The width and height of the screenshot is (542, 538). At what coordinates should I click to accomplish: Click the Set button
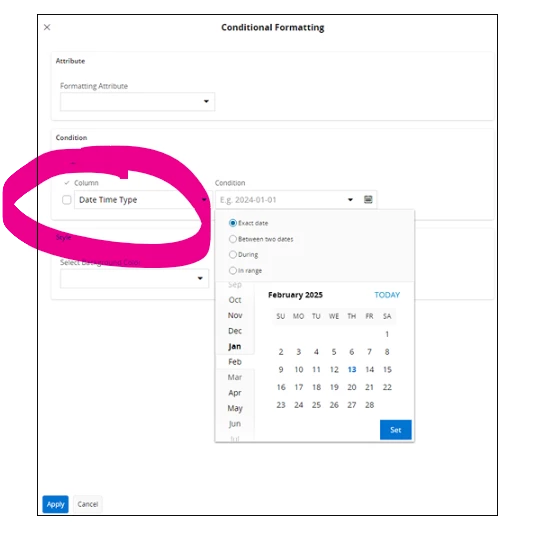pyautogui.click(x=395, y=430)
